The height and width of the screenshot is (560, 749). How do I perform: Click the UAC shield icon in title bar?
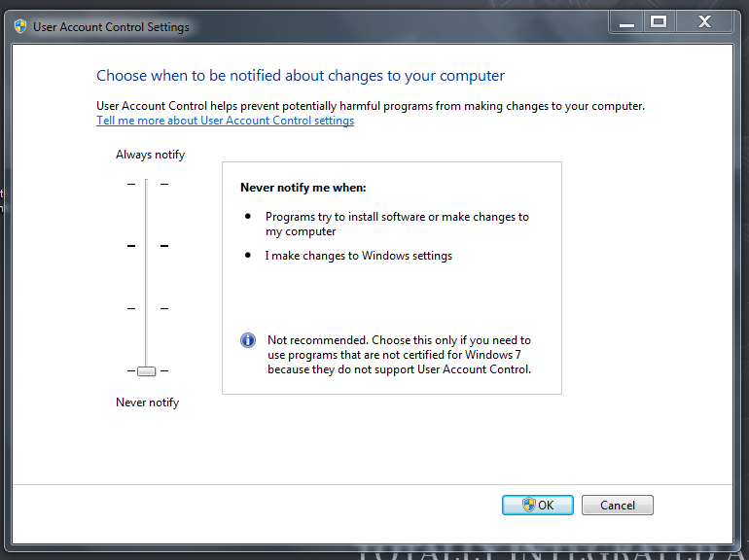click(x=20, y=26)
